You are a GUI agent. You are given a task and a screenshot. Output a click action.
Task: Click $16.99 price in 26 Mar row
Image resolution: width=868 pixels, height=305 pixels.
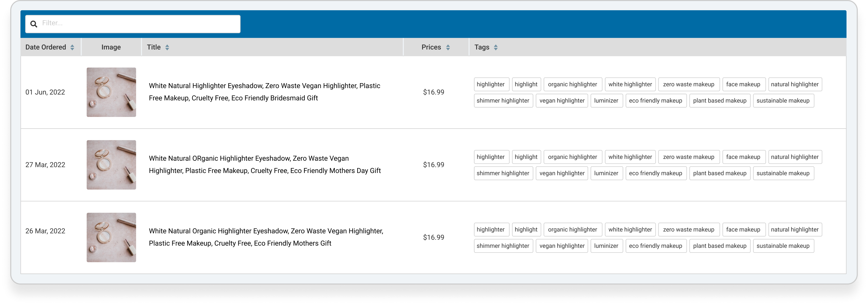click(434, 238)
